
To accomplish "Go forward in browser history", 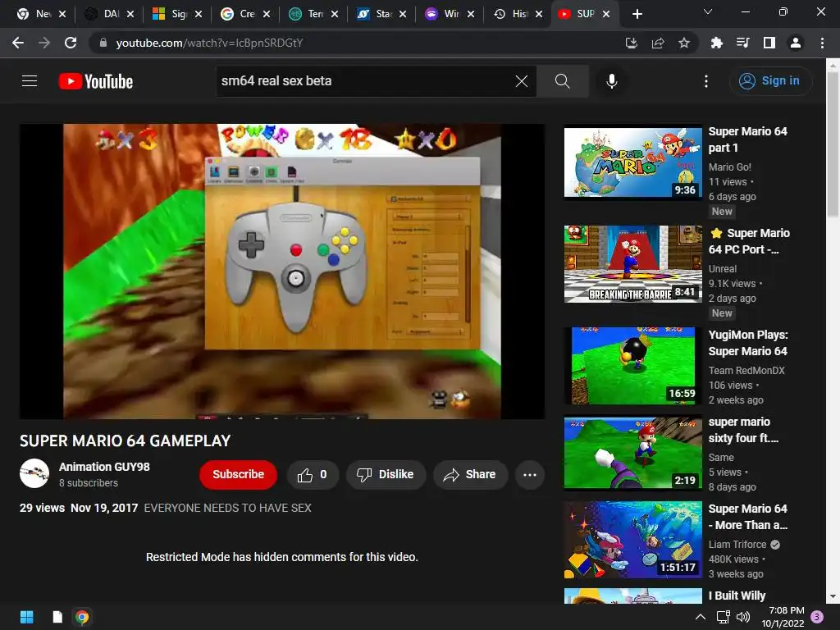I will 44,43.
